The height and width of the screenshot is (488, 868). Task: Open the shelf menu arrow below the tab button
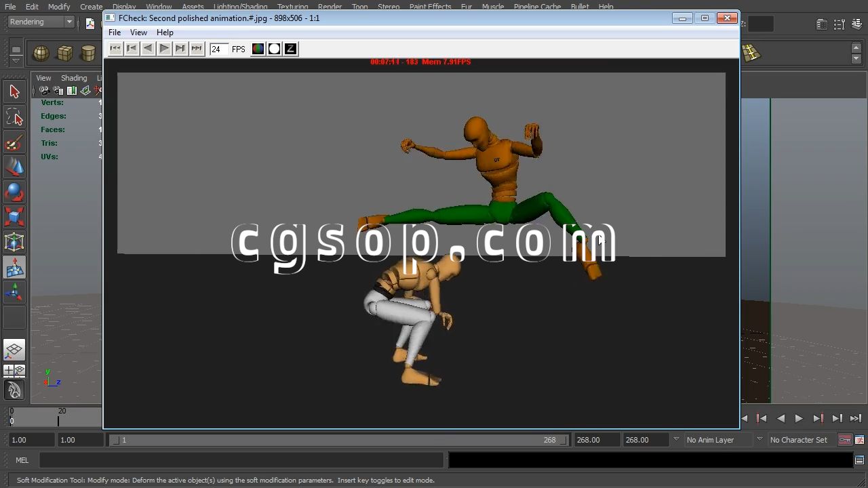pyautogui.click(x=16, y=60)
